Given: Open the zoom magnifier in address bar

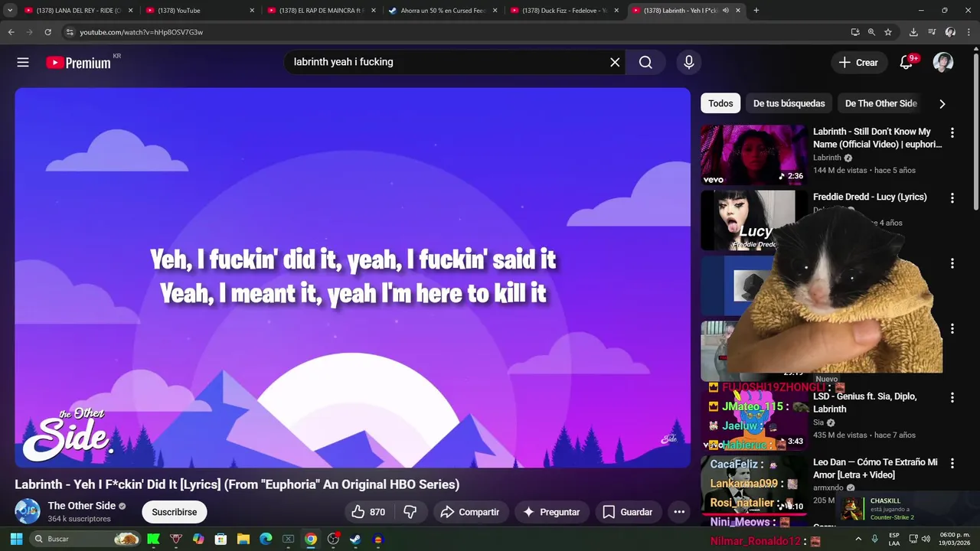Looking at the screenshot, I should (x=871, y=32).
